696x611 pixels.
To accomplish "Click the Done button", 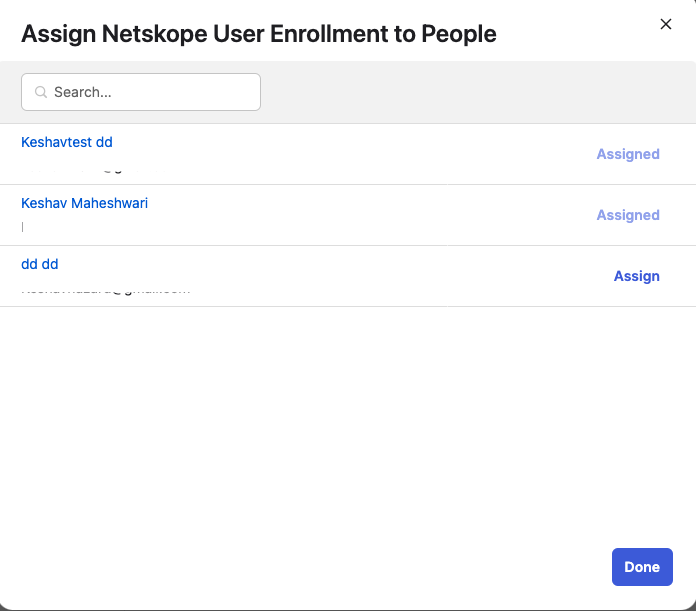I will (642, 567).
